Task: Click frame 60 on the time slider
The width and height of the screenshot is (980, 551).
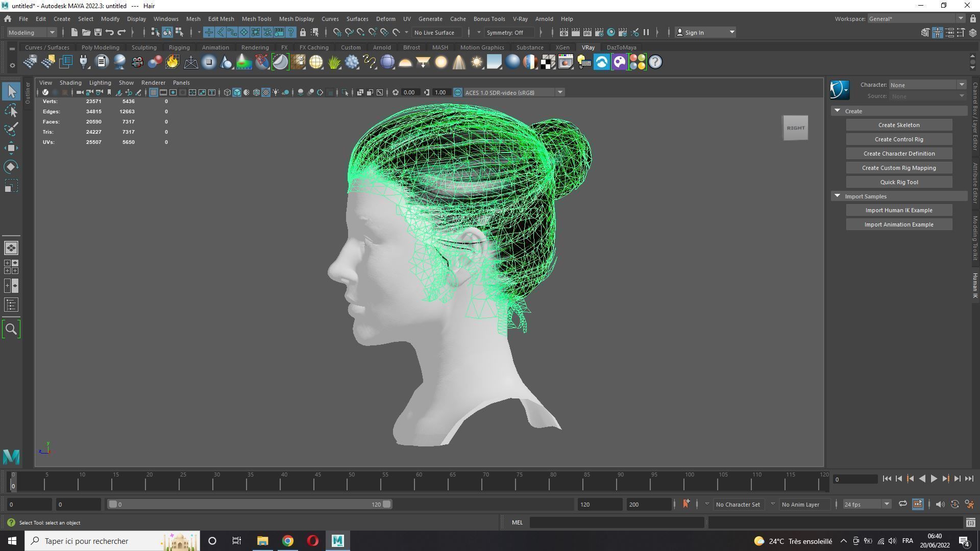Action: [x=418, y=481]
